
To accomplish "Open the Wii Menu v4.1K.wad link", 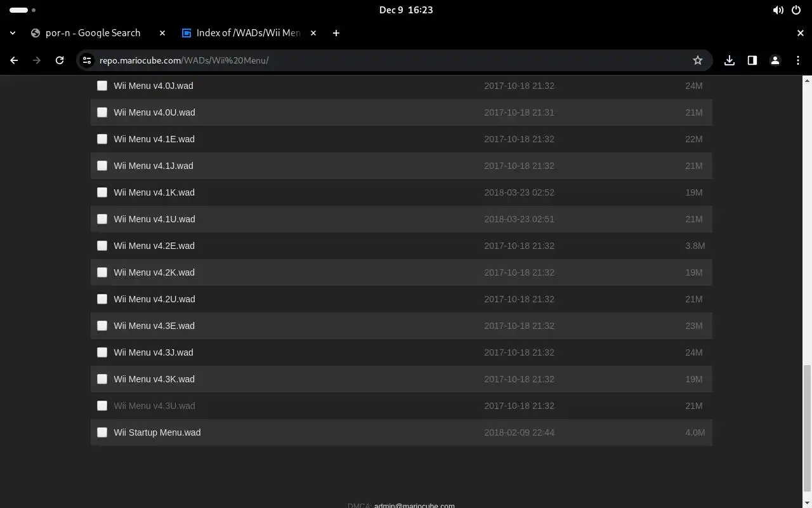I will click(154, 192).
